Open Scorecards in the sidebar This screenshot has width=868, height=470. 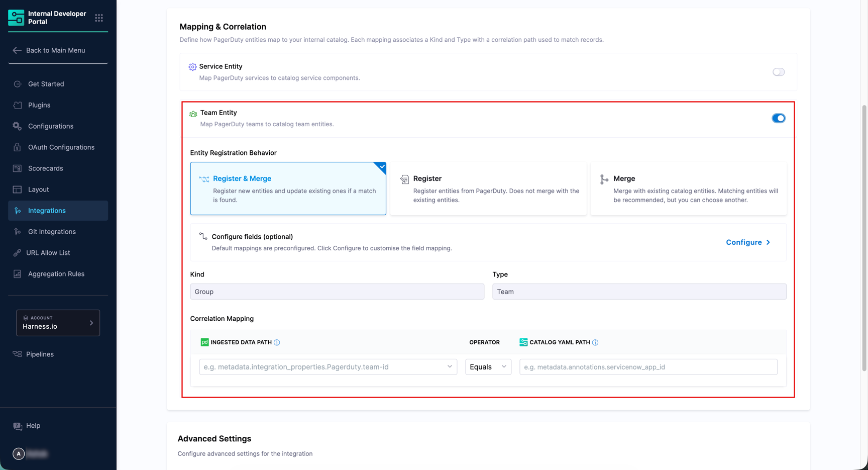[x=46, y=168]
